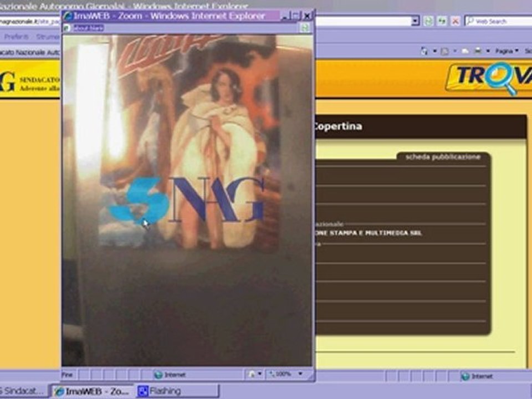Screen dimensions: 532x399
Task: Click the zoomed cover image in popup
Action: pos(187,200)
